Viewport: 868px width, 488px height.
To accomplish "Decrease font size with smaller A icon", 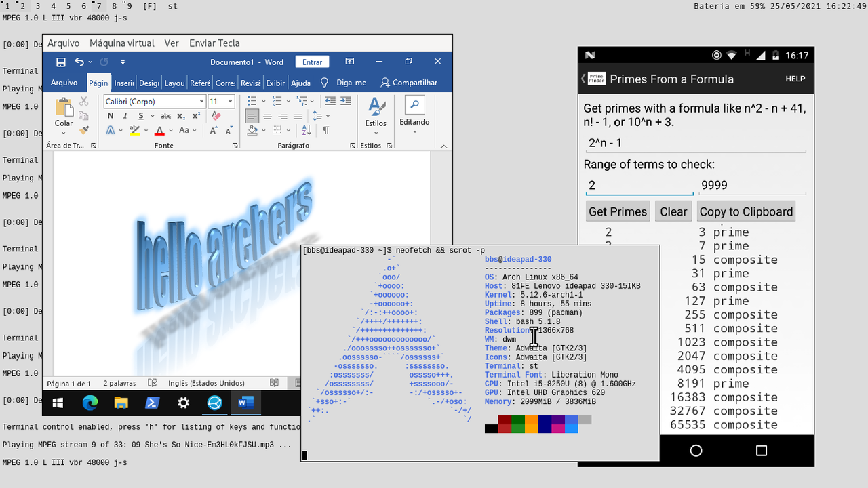I will tap(229, 131).
